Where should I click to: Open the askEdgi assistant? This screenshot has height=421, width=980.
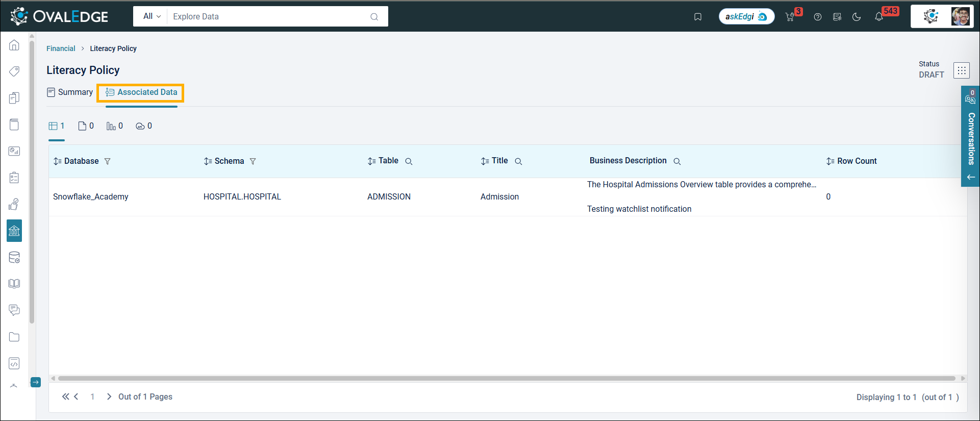coord(746,17)
